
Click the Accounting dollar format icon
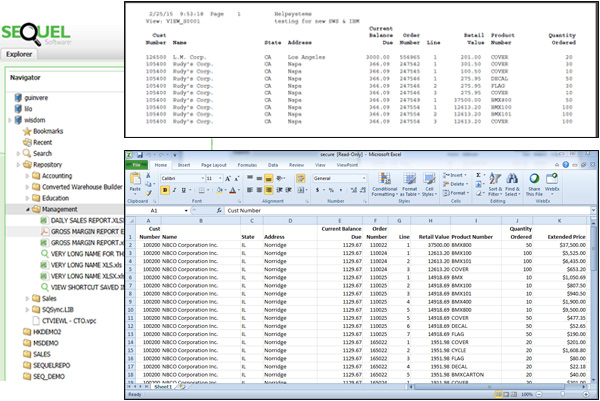pos(317,190)
